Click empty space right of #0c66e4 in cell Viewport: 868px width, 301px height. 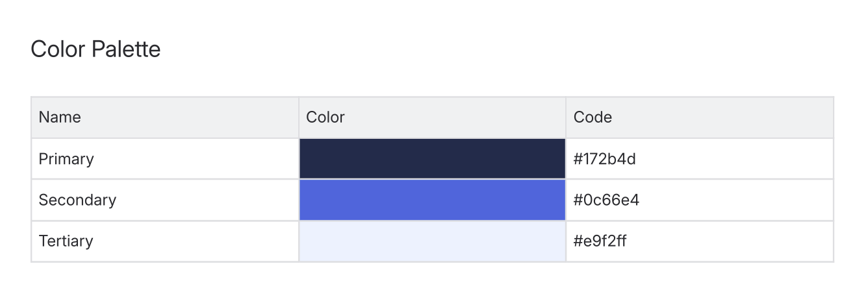click(x=734, y=200)
